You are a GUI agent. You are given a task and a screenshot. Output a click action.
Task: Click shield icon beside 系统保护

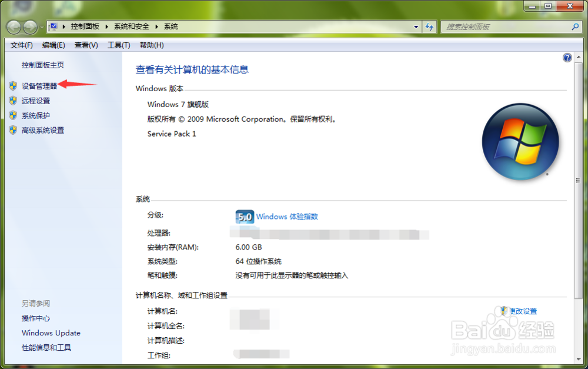point(13,115)
